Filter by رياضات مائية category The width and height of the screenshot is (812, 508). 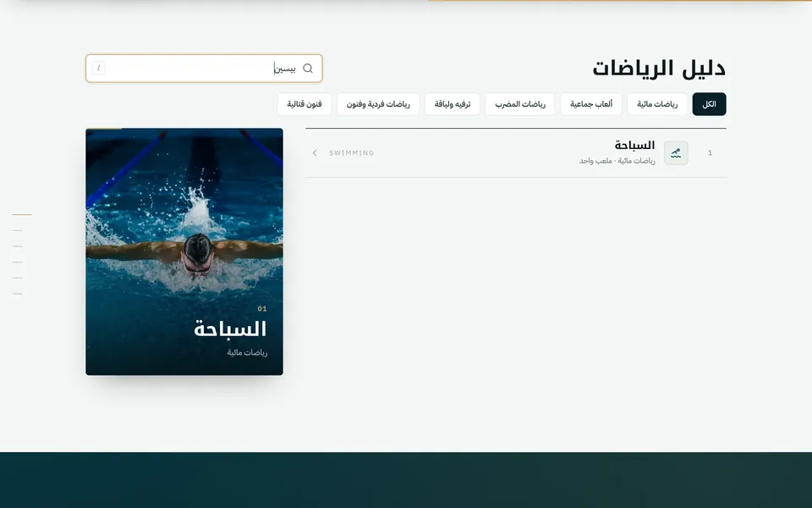pyautogui.click(x=657, y=104)
